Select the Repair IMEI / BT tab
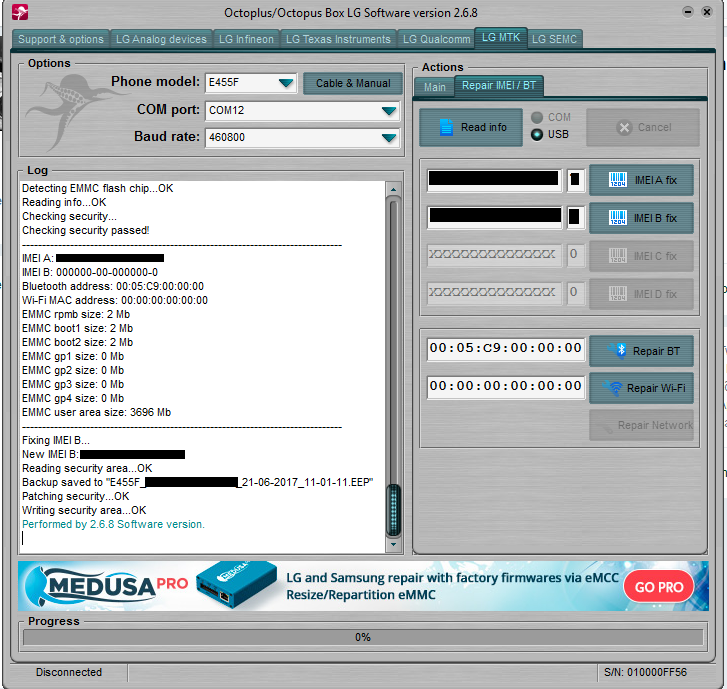The width and height of the screenshot is (727, 689). (x=499, y=86)
